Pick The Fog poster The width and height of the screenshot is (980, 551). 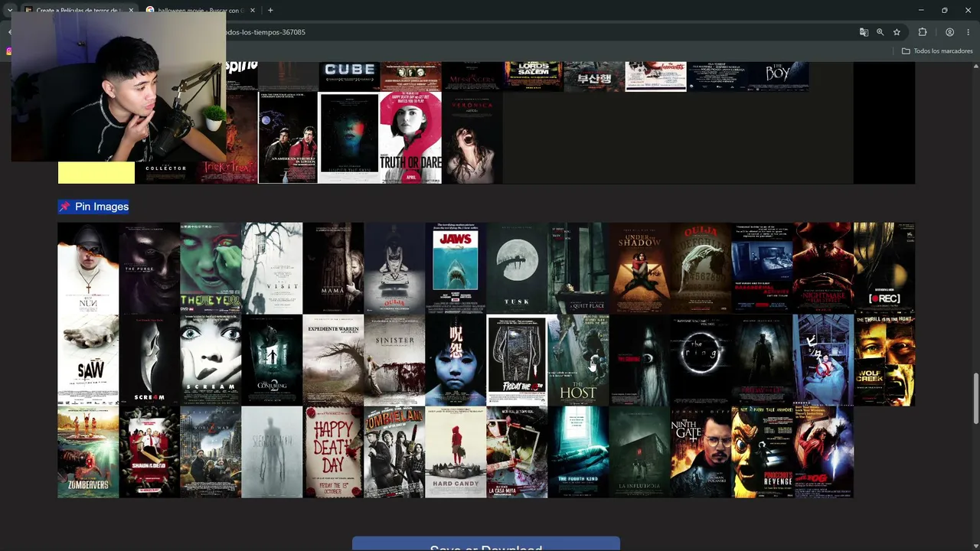tap(823, 452)
